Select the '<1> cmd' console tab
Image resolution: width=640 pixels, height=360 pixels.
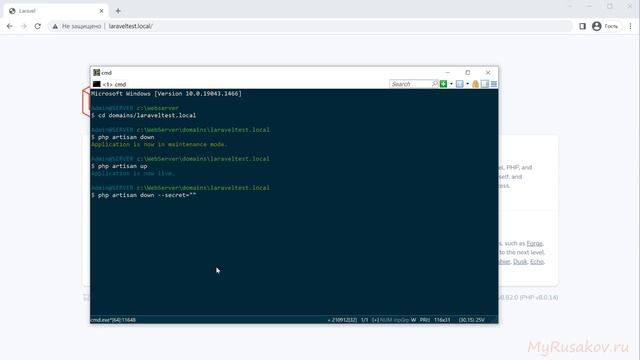tap(110, 84)
